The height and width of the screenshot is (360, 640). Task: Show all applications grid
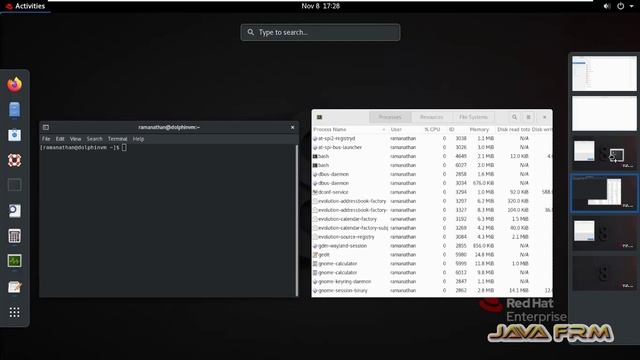click(x=14, y=312)
